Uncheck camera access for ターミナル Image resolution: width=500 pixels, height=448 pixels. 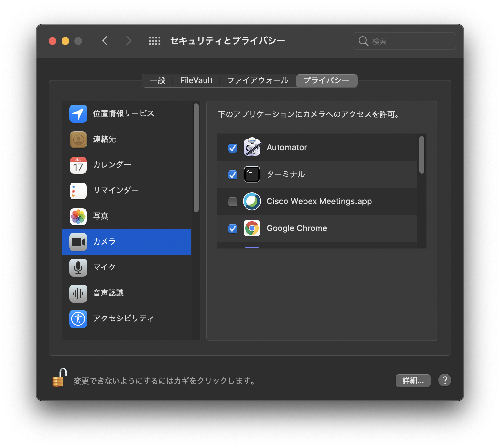pos(233,175)
